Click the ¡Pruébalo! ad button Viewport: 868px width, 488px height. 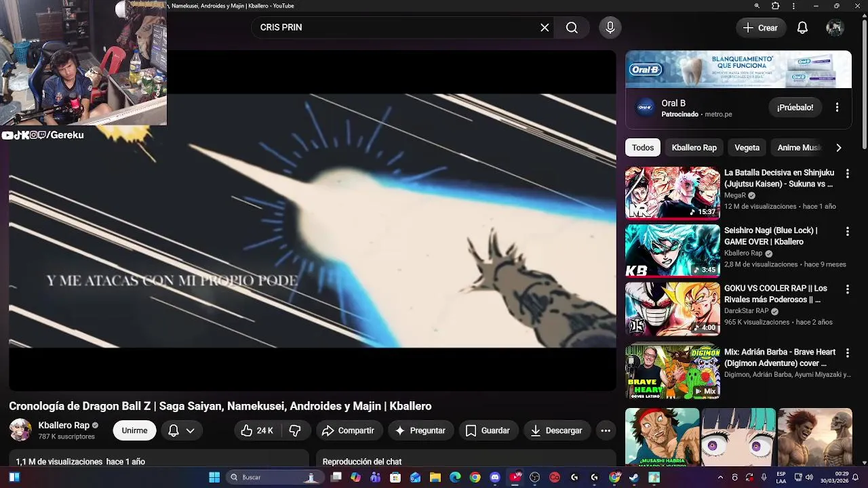pyautogui.click(x=795, y=107)
